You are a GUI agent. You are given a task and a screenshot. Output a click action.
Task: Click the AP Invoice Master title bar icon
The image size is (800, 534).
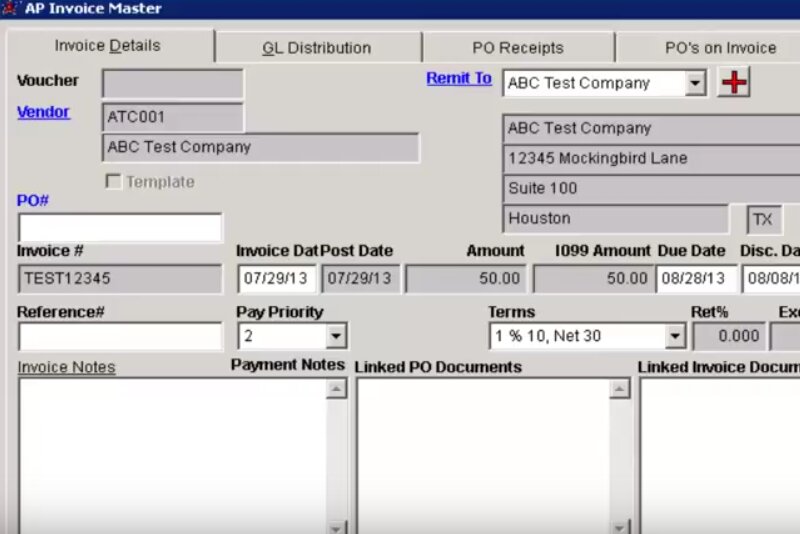10,9
